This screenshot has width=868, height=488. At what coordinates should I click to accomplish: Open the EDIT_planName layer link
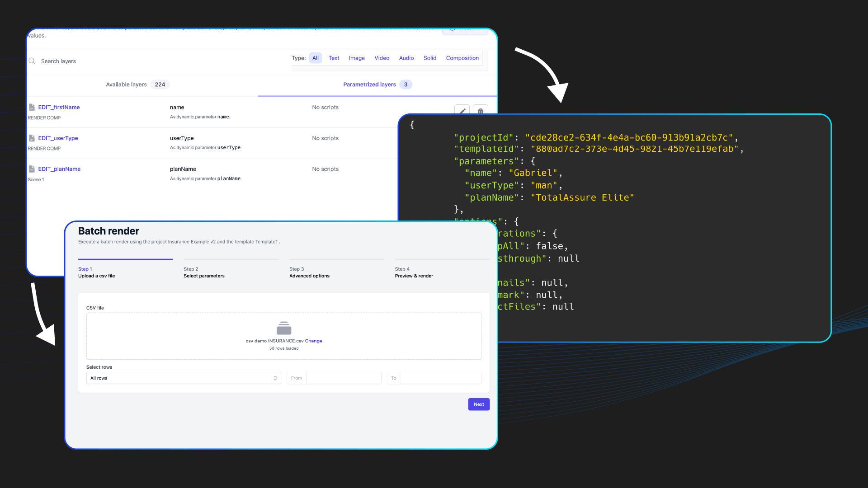(59, 169)
